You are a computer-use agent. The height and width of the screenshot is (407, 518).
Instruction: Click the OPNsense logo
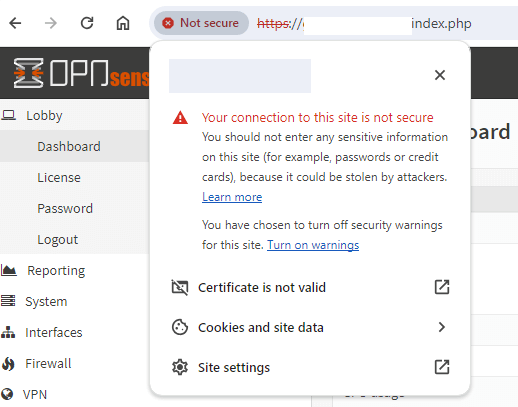(81, 73)
